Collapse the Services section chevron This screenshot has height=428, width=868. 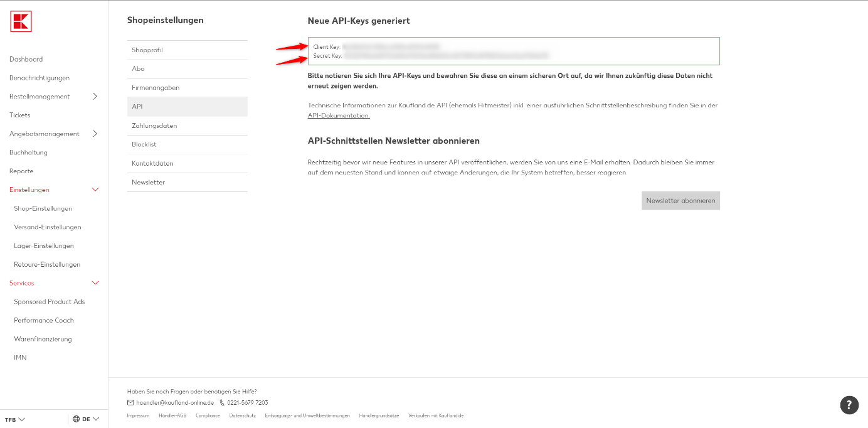(95, 283)
